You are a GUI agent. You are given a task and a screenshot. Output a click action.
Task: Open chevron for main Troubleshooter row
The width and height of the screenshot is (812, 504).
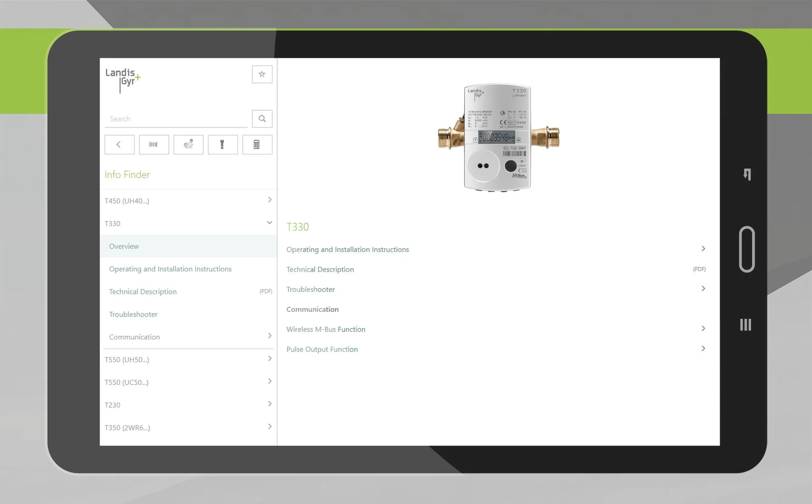click(x=703, y=288)
